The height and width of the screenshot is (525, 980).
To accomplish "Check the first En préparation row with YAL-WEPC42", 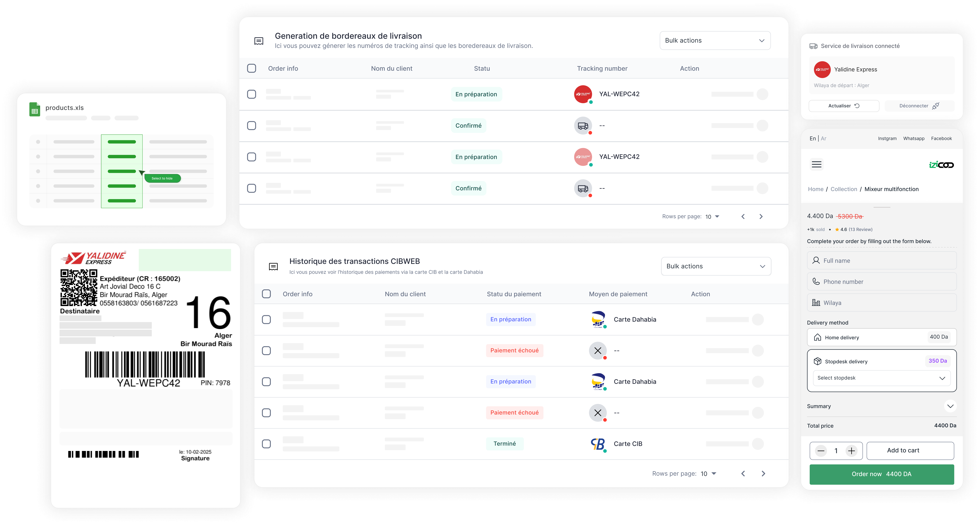I will 252,94.
